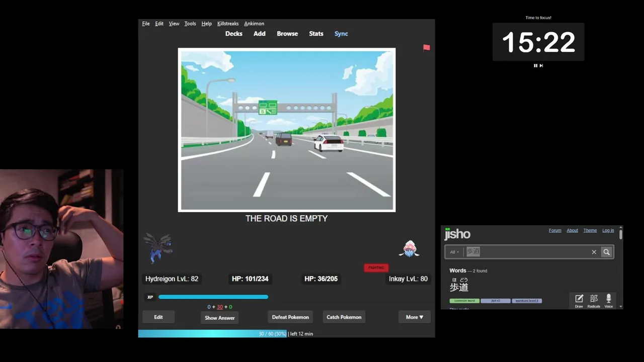Click the common word tag
This screenshot has width=644, height=362.
(x=464, y=301)
